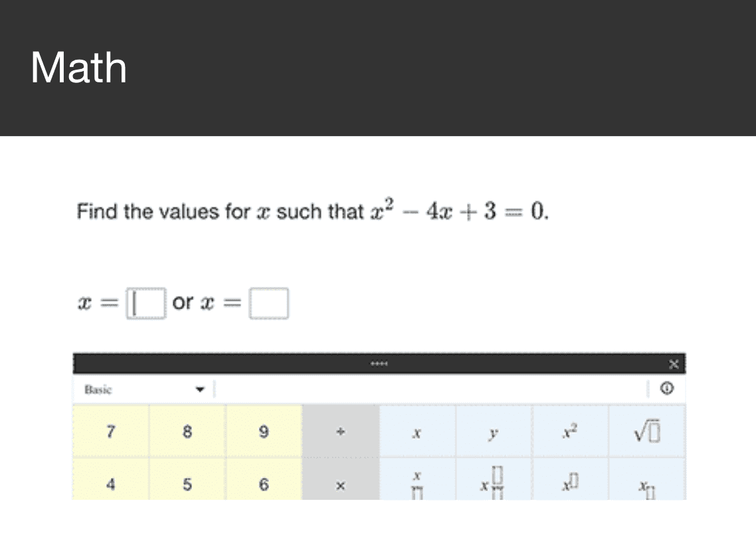Close the math keypad panel
This screenshot has height=539, width=756.
click(674, 364)
